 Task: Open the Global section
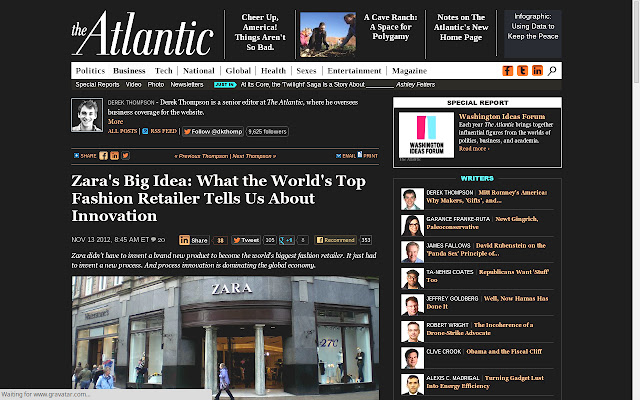(x=238, y=71)
